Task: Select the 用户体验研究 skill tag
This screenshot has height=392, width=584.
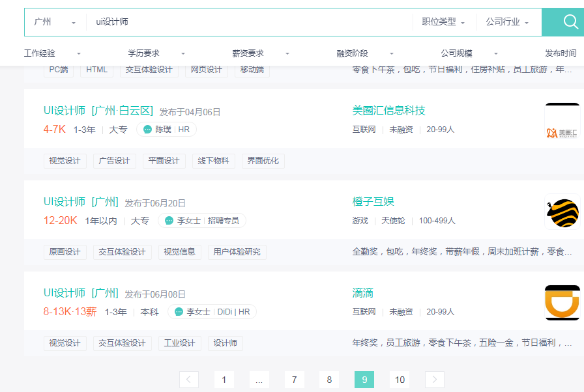Action: tap(237, 251)
